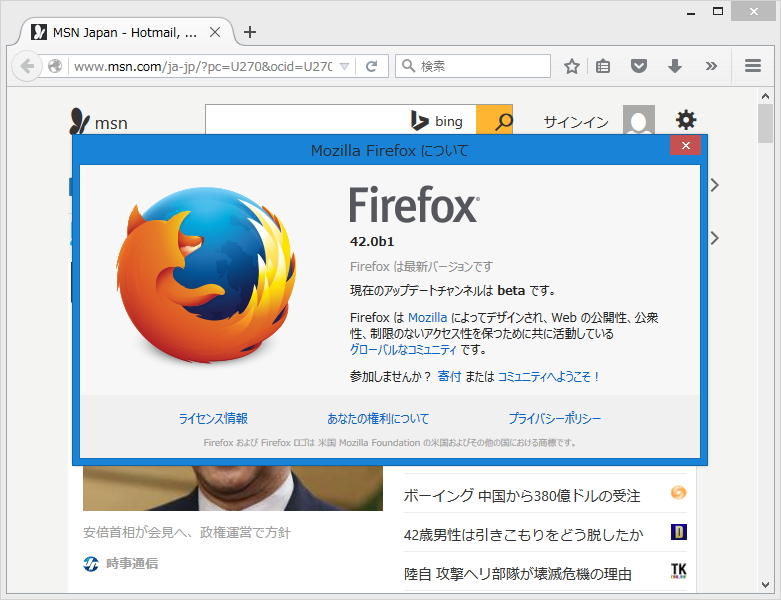Screen dimensions: 781x600
Task: Click the Bing search input on MSN
Action: click(x=306, y=120)
